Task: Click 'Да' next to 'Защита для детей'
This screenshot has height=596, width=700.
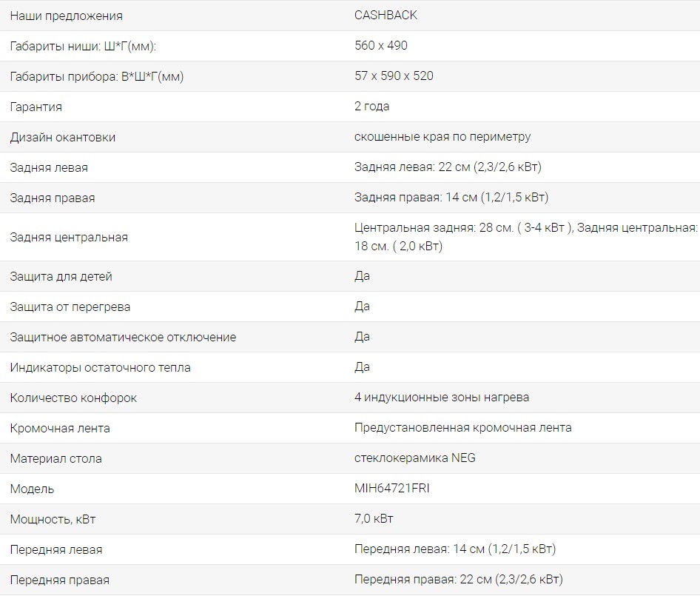Action: coord(362,276)
